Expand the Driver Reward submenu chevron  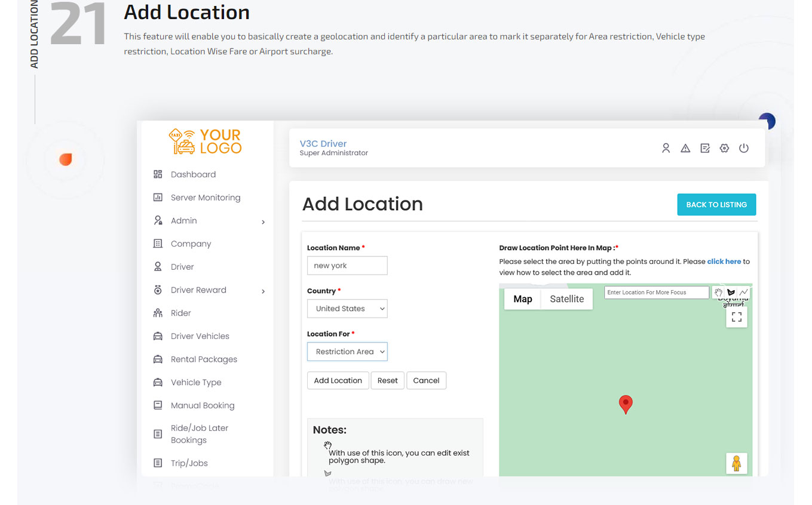click(263, 291)
